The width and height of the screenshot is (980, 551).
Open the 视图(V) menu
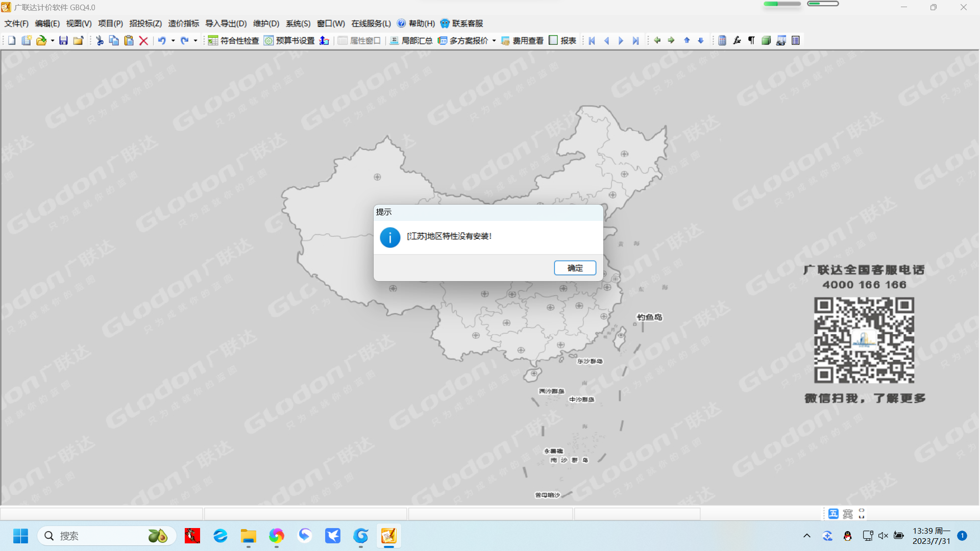click(x=79, y=23)
